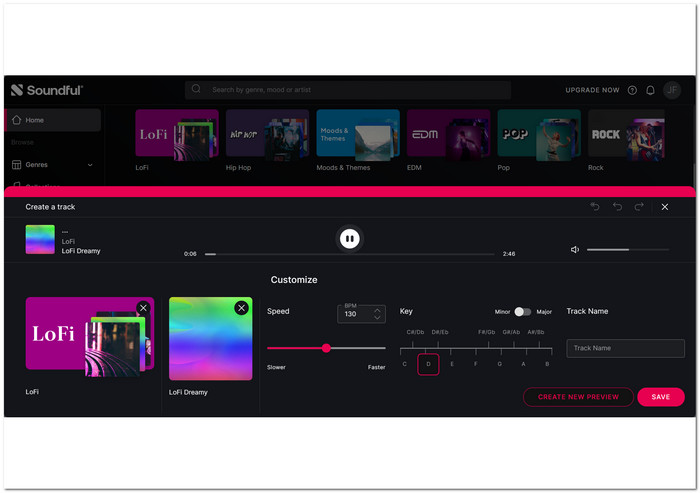Click the Faster label

[376, 367]
